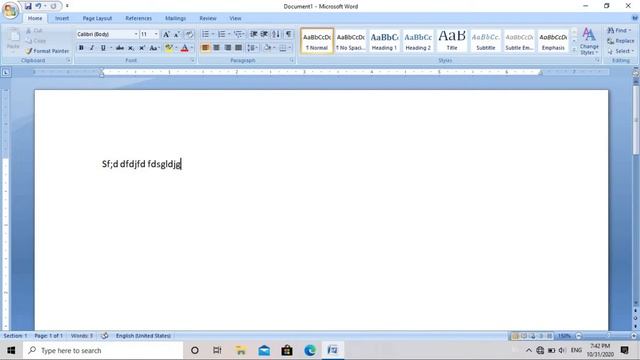Image resolution: width=640 pixels, height=360 pixels.
Task: Switch to the Page Layout tab
Action: [97, 18]
